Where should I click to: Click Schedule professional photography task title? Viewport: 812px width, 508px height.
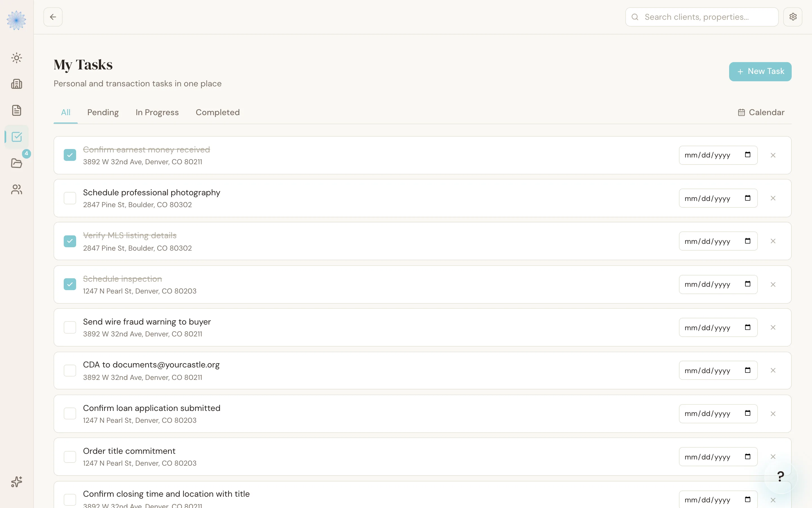(x=152, y=192)
